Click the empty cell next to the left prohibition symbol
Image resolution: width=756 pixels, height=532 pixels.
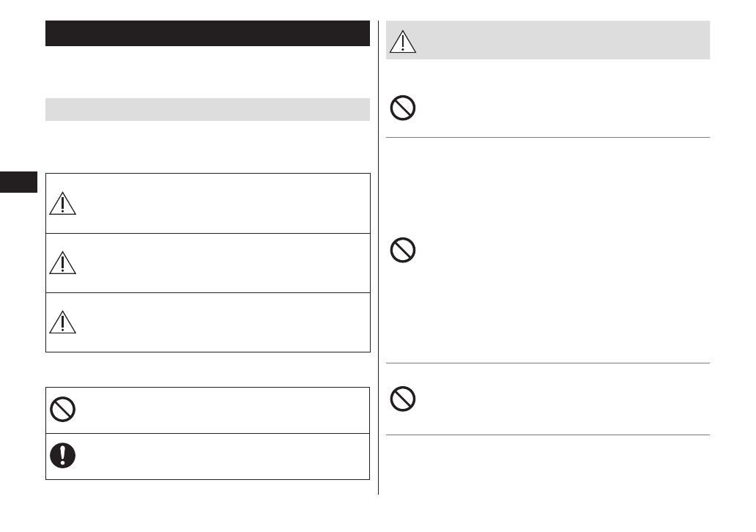220,410
